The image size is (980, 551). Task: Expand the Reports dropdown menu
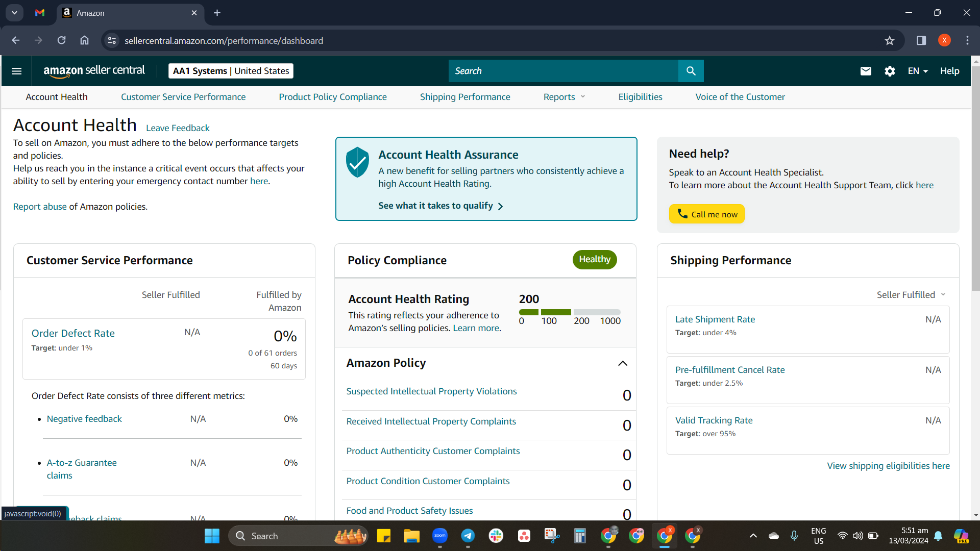pos(564,97)
